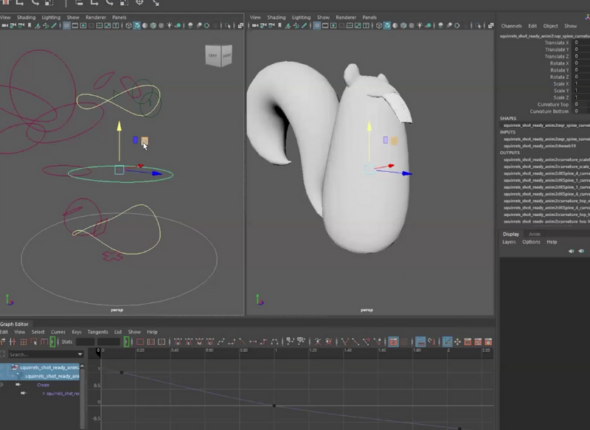Viewport: 590px width, 430px height.
Task: Apply Plateau tangents to selected keys
Action: point(274,342)
